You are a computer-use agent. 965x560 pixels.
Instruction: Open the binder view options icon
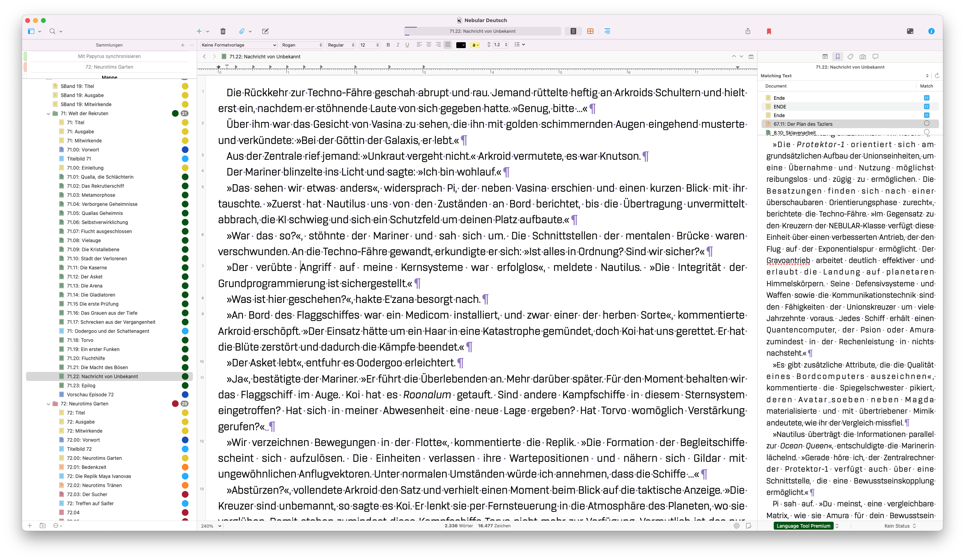coord(31,31)
